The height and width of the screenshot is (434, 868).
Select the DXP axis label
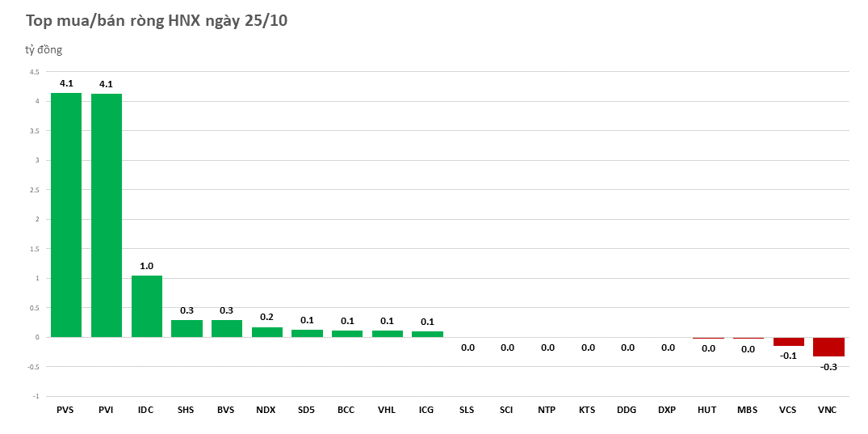pyautogui.click(x=667, y=410)
